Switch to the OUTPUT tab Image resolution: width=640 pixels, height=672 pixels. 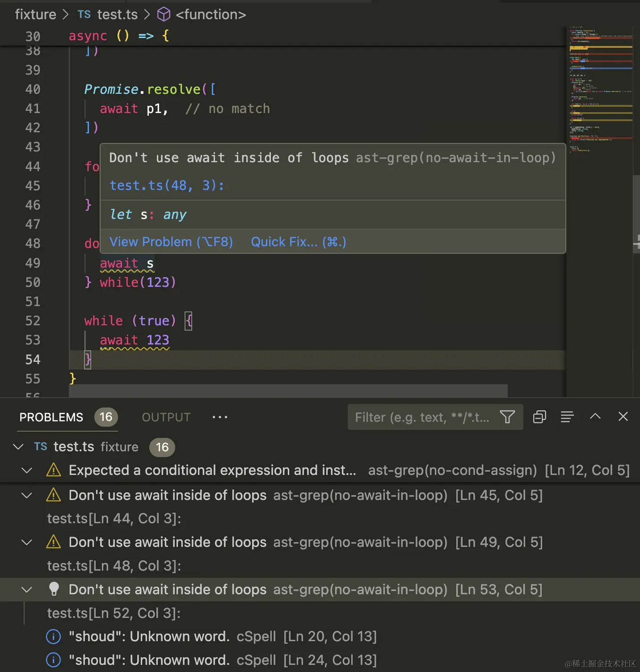coord(166,417)
